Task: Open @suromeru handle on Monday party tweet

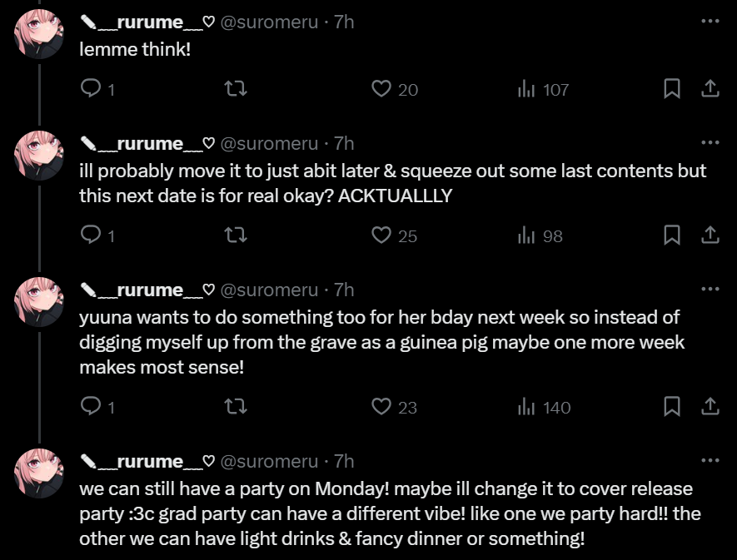Action: (x=269, y=461)
